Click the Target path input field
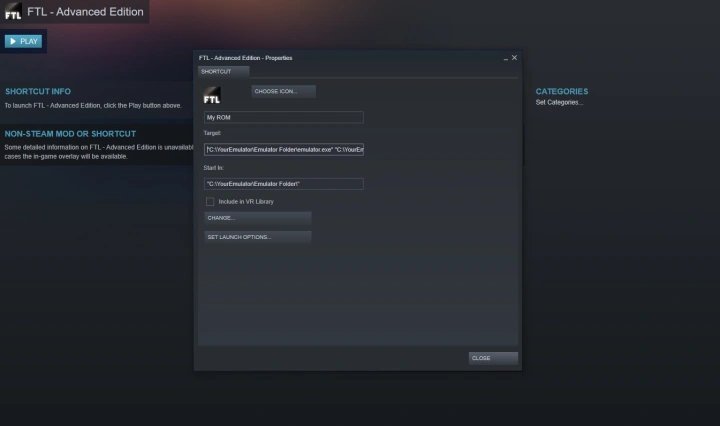This screenshot has height=426, width=720. [283, 150]
